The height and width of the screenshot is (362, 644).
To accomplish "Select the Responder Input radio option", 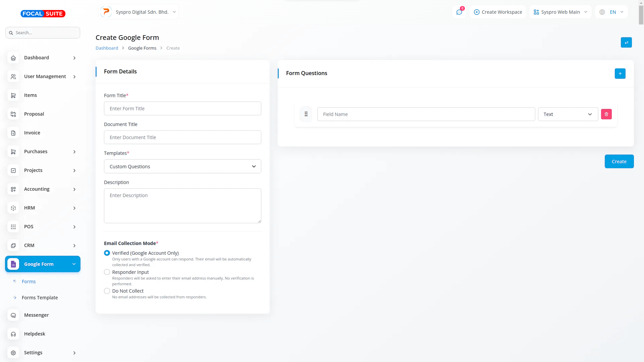I will (x=107, y=272).
